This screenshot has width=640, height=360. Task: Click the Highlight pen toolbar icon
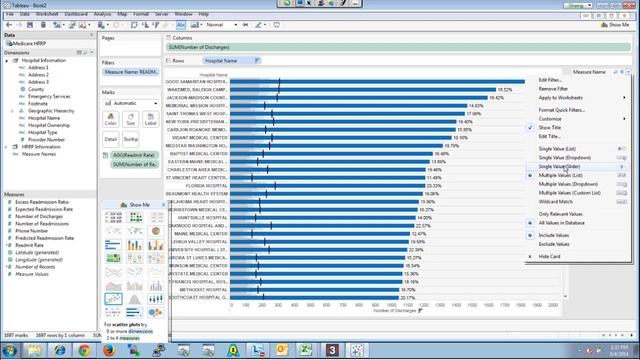pyautogui.click(x=258, y=25)
